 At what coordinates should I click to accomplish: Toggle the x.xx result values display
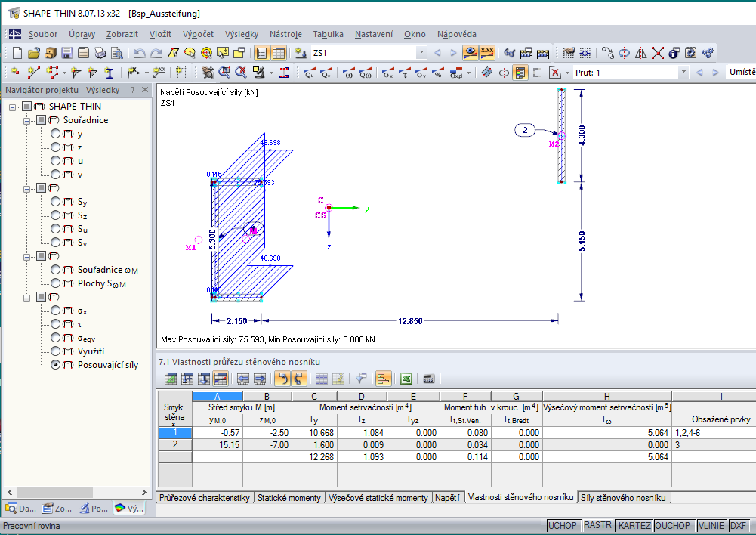point(487,53)
